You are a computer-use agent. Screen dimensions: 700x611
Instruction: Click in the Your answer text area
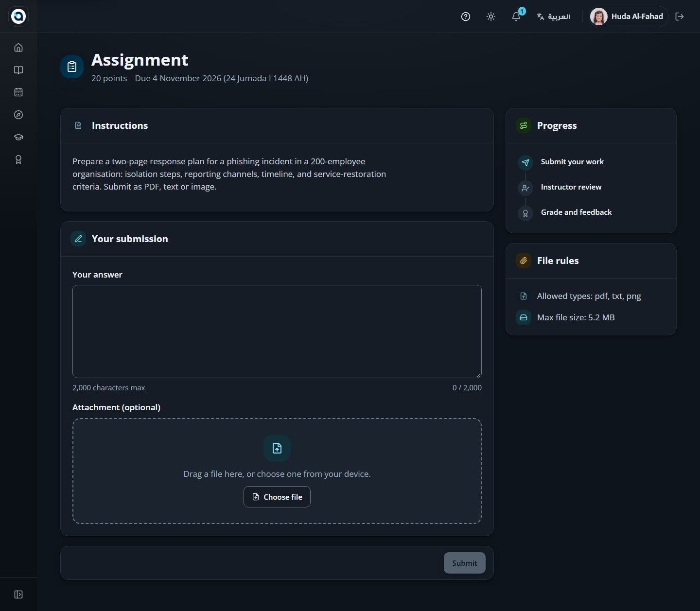[277, 332]
